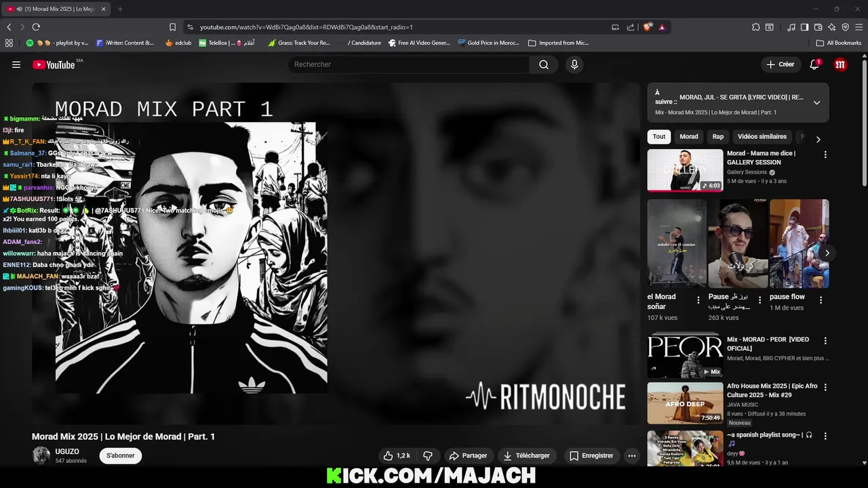868x488 pixels.
Task: Open Gold Price in Morocco bookmark
Action: 488,43
